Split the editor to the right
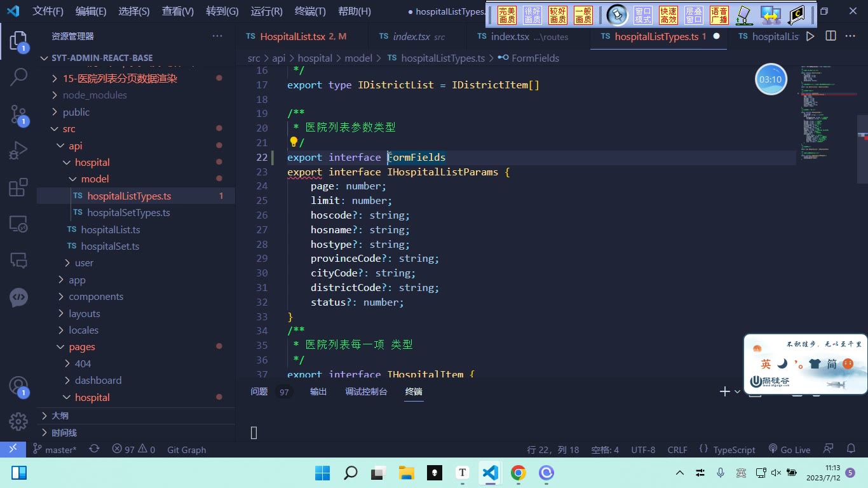Screen dimensions: 868x488 click(831, 36)
